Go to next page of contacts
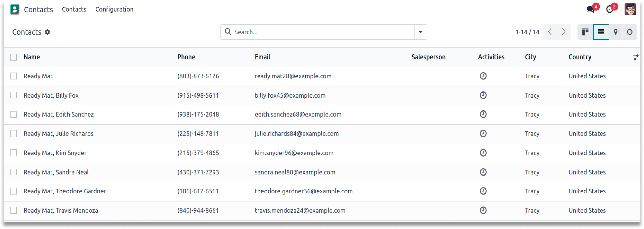Viewport: 644px width, 229px height. 563,32
